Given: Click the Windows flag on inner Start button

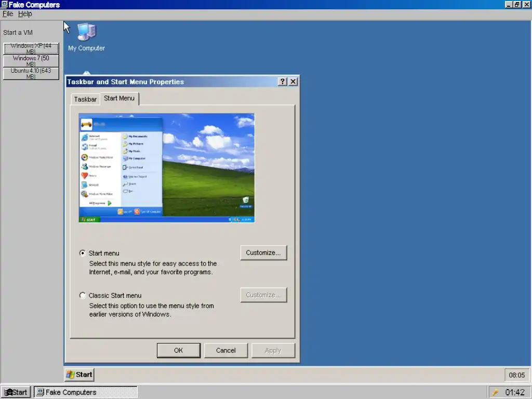Looking at the screenshot, I should click(x=70, y=375).
